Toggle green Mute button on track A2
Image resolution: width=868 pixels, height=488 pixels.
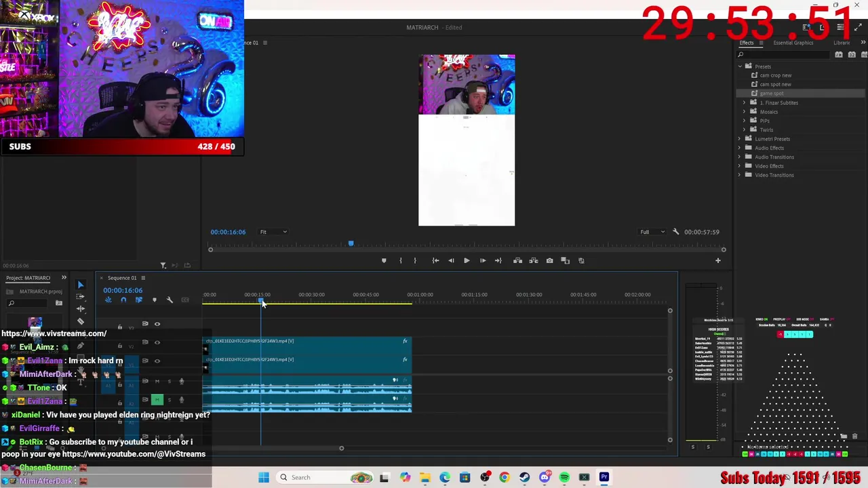click(x=157, y=400)
